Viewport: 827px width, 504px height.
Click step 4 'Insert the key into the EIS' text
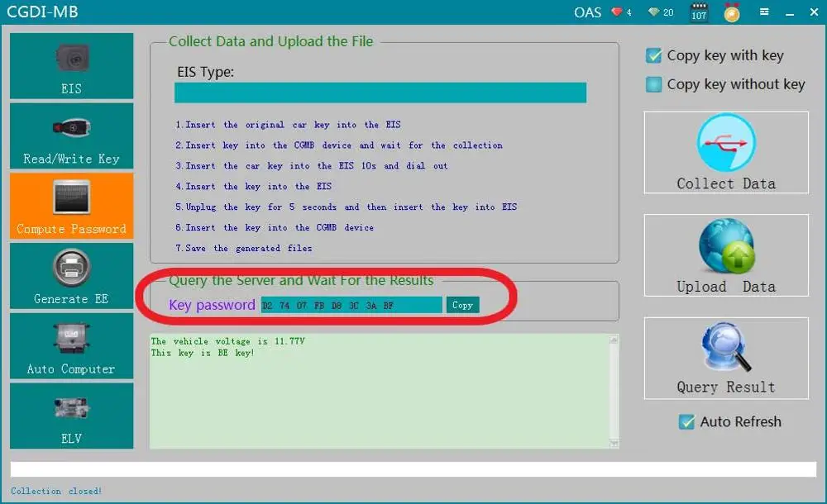tap(254, 187)
